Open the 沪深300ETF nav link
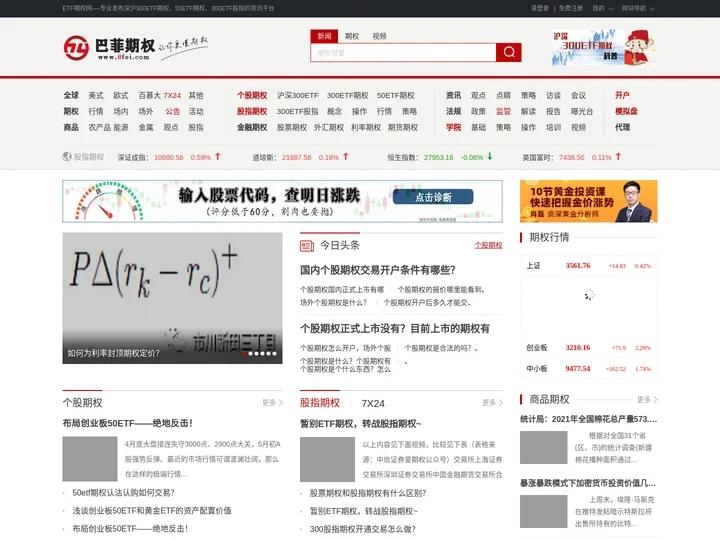Image resolution: width=720 pixels, height=540 pixels. pyautogui.click(x=298, y=96)
